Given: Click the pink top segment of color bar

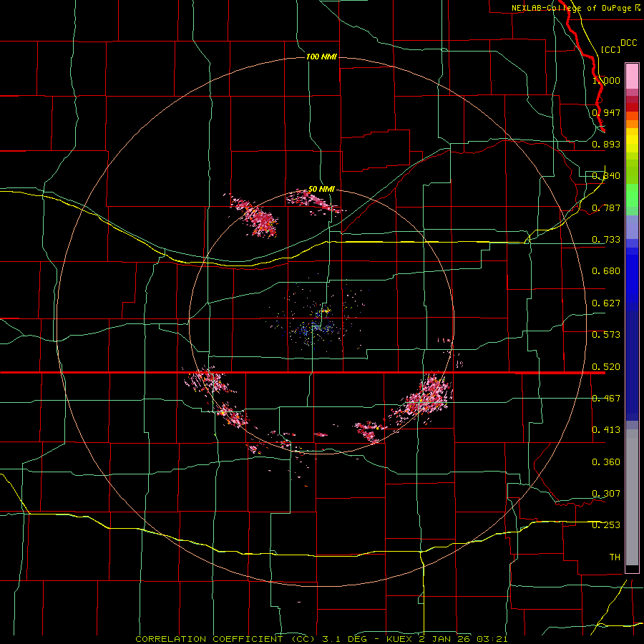Looking at the screenshot, I should [x=632, y=76].
